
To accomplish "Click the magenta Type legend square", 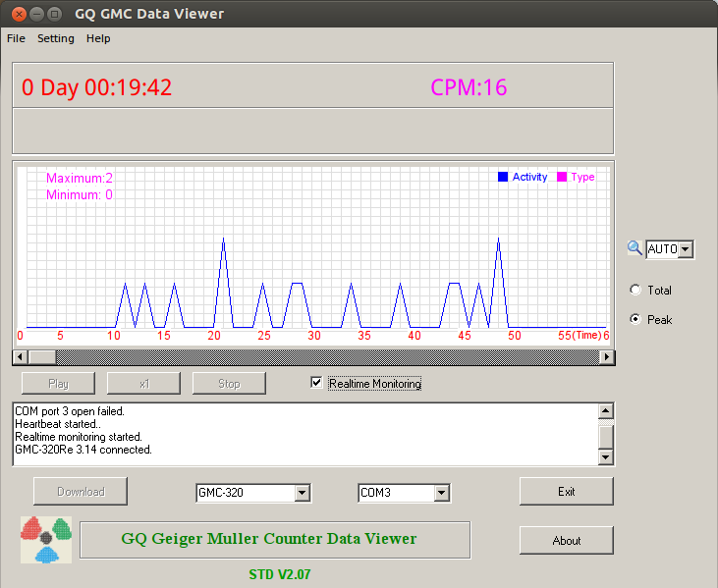I will point(562,177).
